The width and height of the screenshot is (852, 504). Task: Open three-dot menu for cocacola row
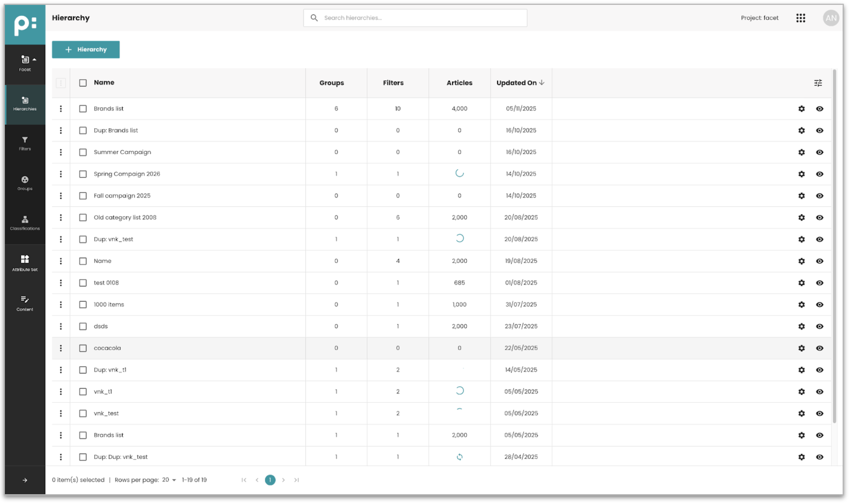coord(61,348)
